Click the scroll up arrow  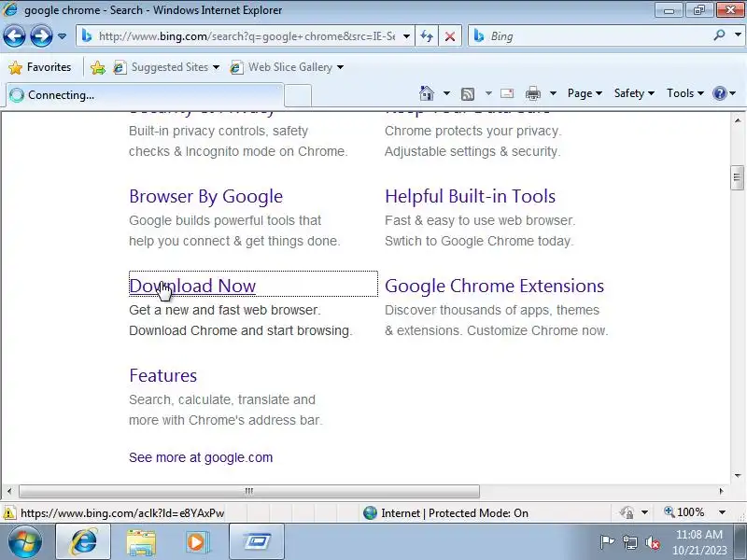tap(738, 120)
